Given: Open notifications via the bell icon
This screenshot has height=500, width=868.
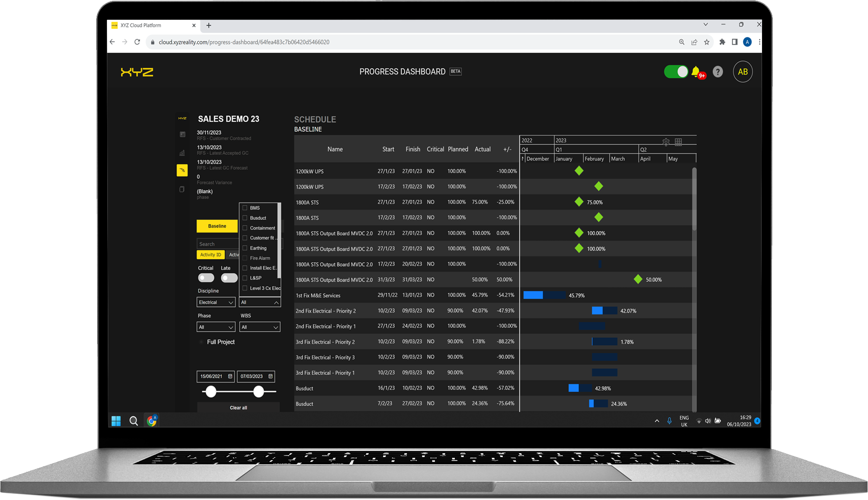Looking at the screenshot, I should 696,72.
